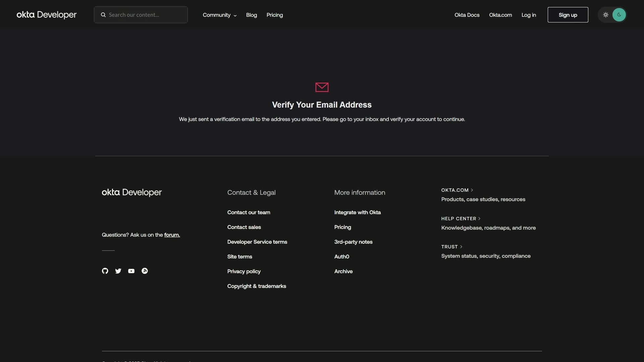Follow the forum link
Viewport: 644px width, 362px height.
click(x=172, y=235)
